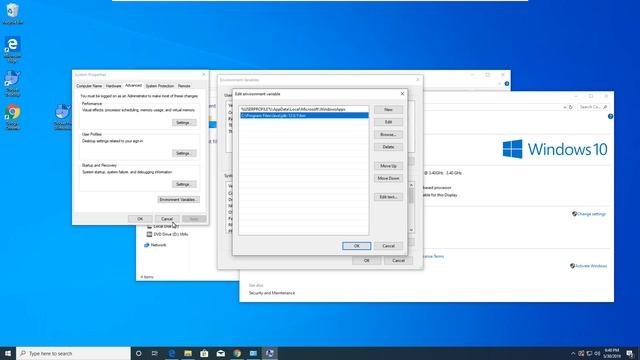This screenshot has height=360, width=640.
Task: Open Startup and Recovery Settings button
Action: (x=184, y=184)
